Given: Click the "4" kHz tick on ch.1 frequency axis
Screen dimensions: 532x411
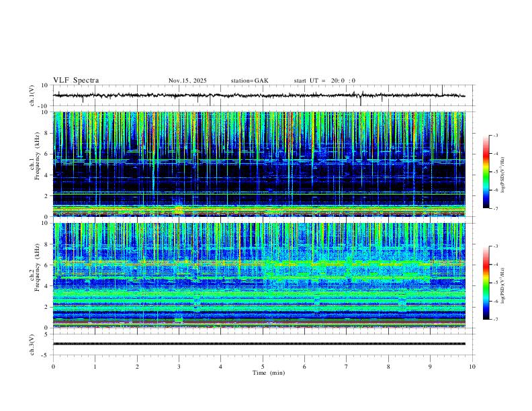Looking at the screenshot, I should click(x=47, y=175).
